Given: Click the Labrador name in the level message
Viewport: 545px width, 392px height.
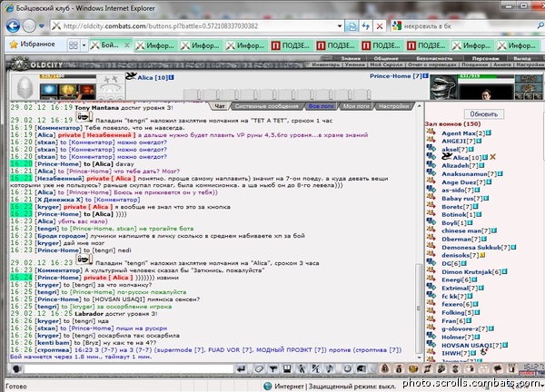Looking at the screenshot, I should (x=89, y=314).
